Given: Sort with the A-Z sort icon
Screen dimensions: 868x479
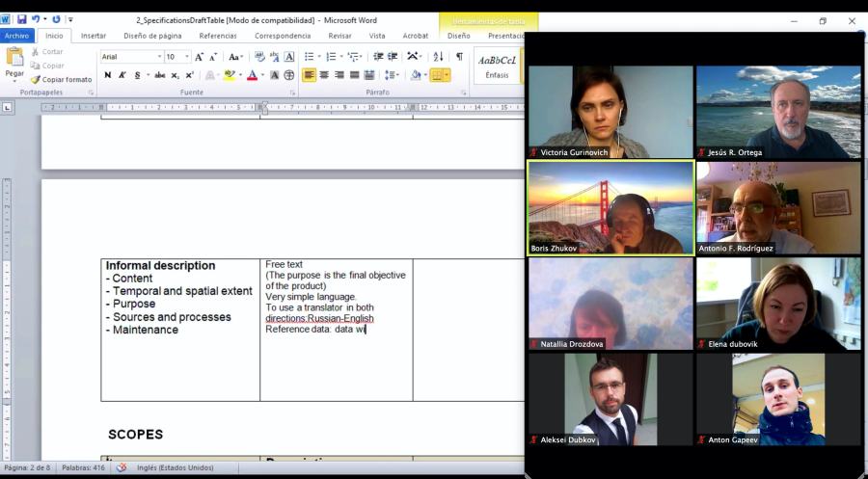Looking at the screenshot, I should (x=439, y=57).
